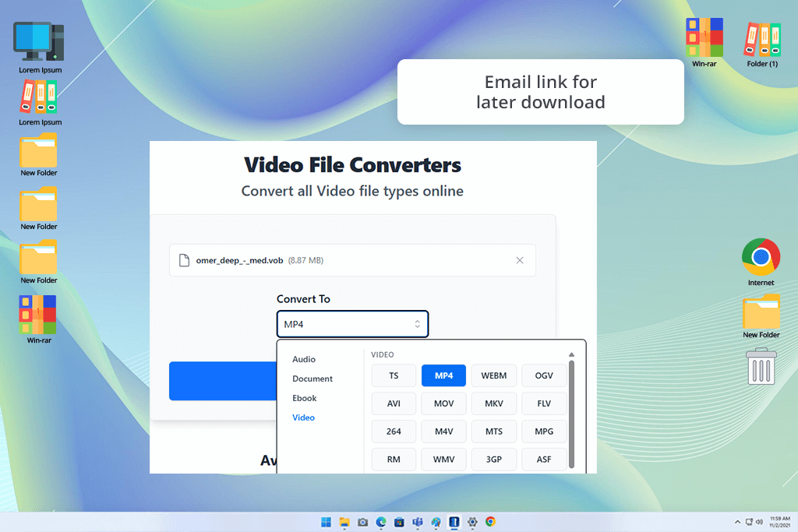Remove the uploaded omer_deep_-_med.vob file
This screenshot has height=532, width=798.
pos(520,260)
